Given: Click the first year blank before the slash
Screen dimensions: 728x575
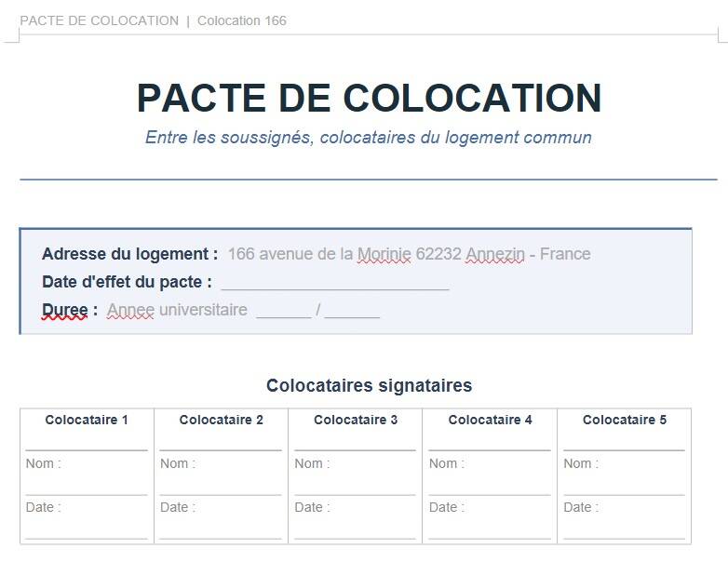Looking at the screenshot, I should click(x=284, y=310).
